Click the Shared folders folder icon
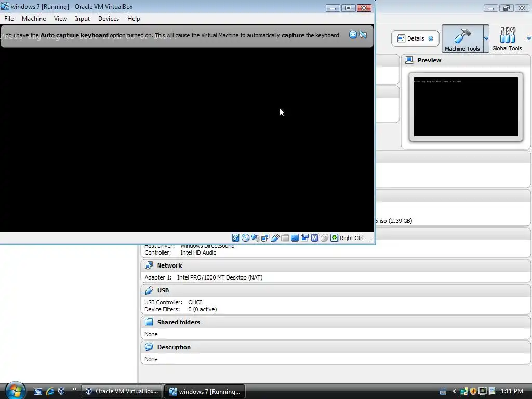The height and width of the screenshot is (399, 532). pos(149,322)
